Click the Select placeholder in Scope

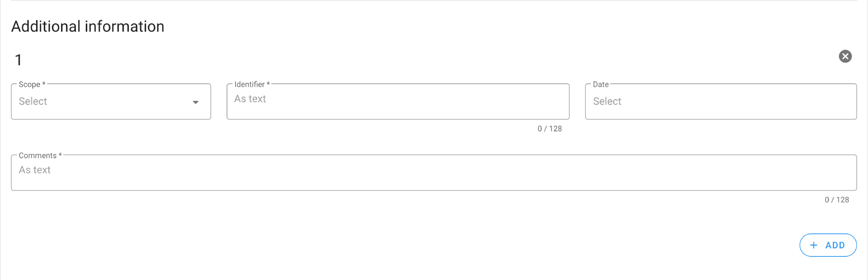(33, 101)
